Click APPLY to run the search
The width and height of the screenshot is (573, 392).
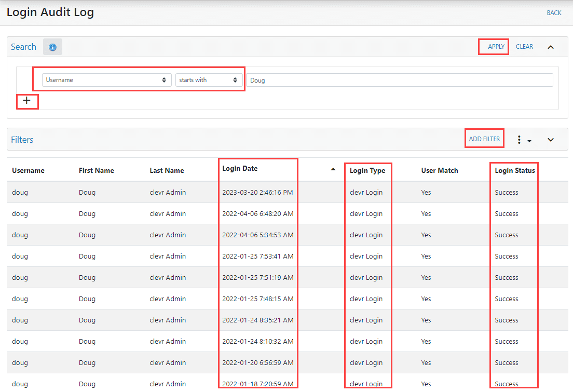(496, 47)
